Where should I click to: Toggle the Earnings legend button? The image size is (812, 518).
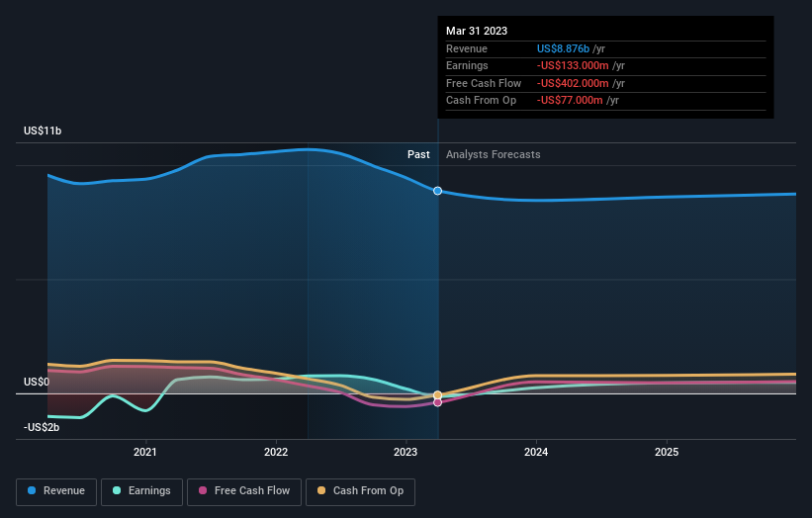pyautogui.click(x=141, y=491)
